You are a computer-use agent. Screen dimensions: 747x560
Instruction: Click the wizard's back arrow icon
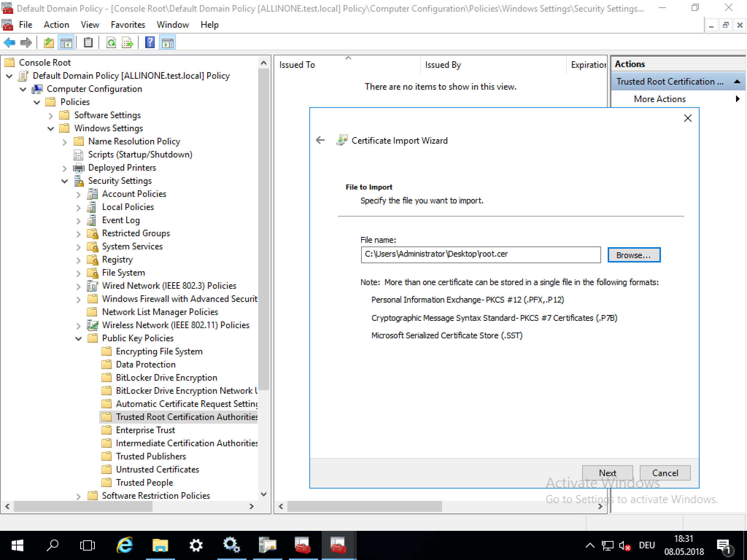(320, 140)
